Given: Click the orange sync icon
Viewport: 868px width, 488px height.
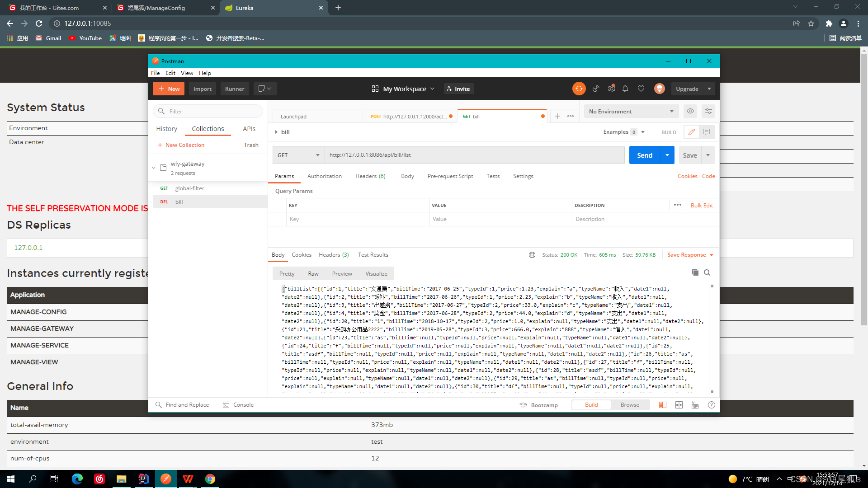Looking at the screenshot, I should point(579,89).
